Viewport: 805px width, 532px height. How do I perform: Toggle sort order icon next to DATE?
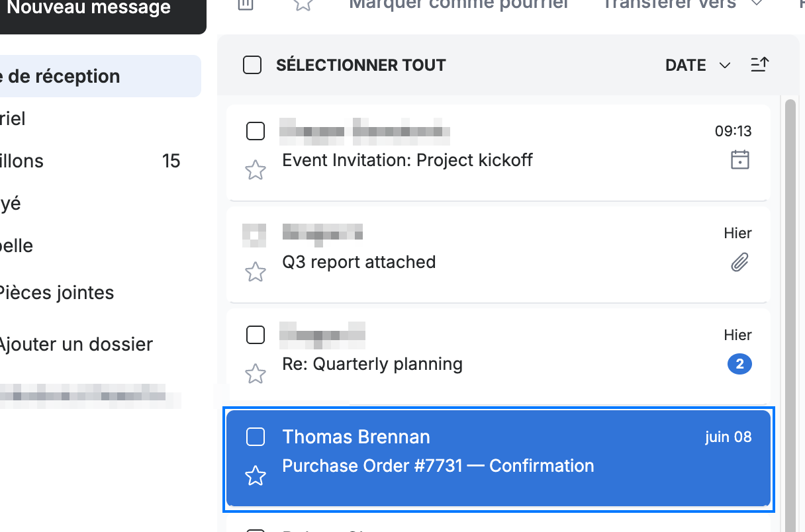pyautogui.click(x=759, y=65)
